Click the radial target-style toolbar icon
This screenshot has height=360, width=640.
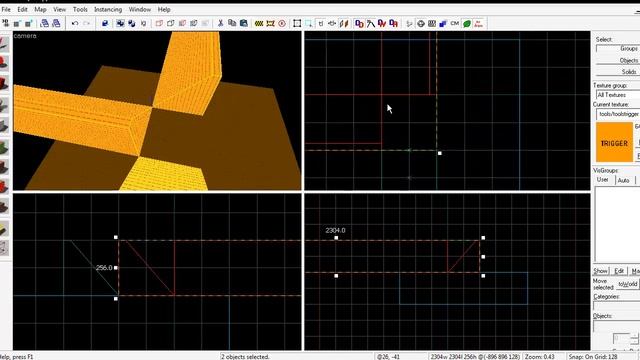pyautogui.click(x=420, y=23)
